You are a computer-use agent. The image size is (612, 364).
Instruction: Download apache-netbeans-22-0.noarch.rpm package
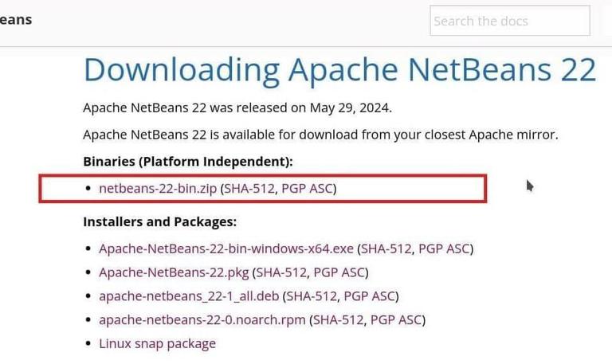202,320
